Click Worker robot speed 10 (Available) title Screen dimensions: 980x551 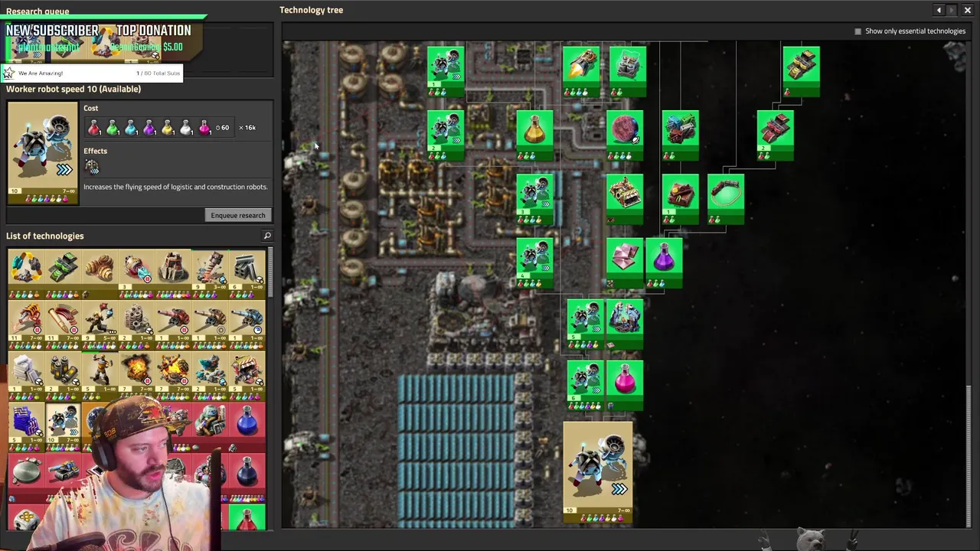[73, 89]
